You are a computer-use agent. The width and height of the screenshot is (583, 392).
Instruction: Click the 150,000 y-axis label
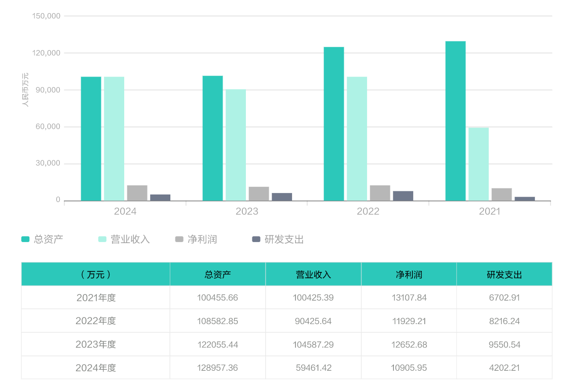coord(46,16)
